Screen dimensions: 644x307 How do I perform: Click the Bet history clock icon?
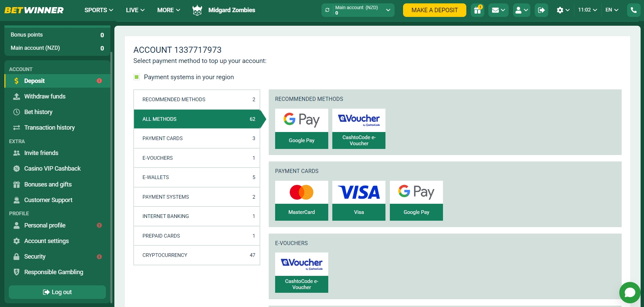pyautogui.click(x=16, y=112)
